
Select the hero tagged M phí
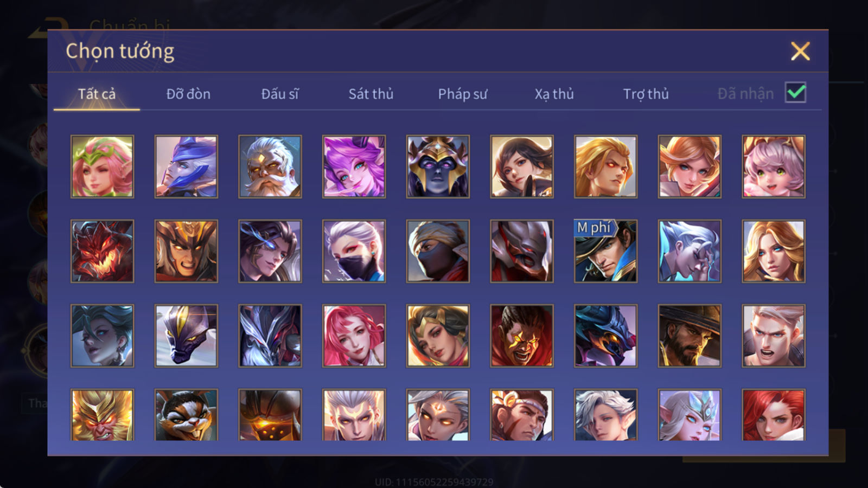(x=605, y=251)
